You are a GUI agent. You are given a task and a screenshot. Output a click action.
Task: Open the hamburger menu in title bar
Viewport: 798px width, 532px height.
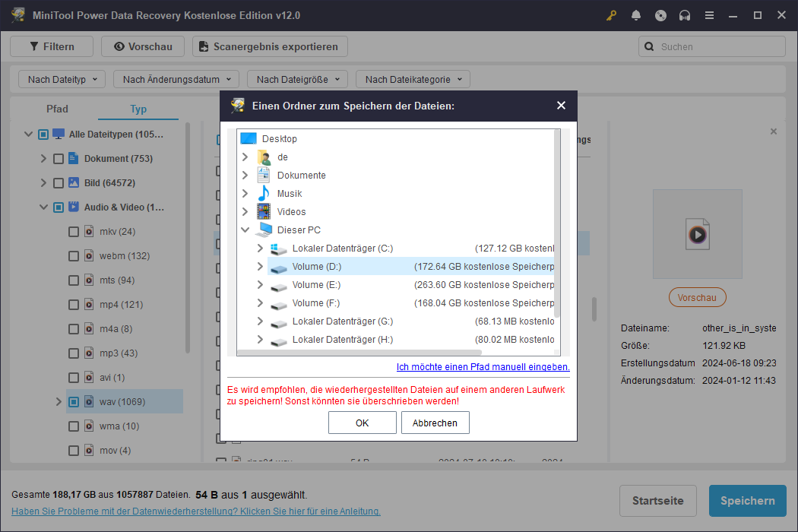[x=709, y=15]
